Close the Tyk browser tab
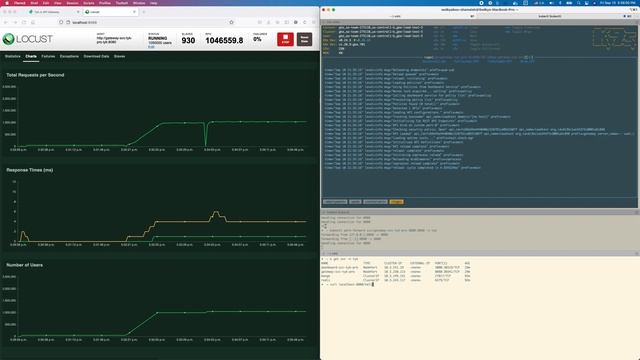Viewport: 640px width, 360px height. pyautogui.click(x=78, y=12)
